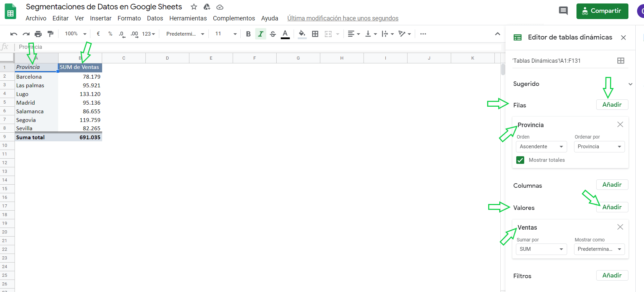Screen dimensions: 644x292
Task: Click the Compartir button
Action: click(602, 11)
